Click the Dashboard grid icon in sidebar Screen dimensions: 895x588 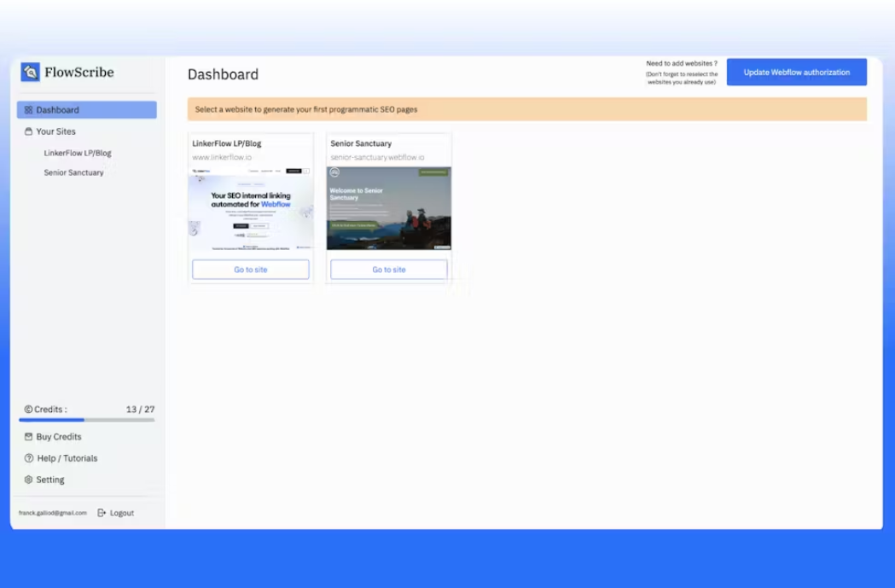[28, 109]
